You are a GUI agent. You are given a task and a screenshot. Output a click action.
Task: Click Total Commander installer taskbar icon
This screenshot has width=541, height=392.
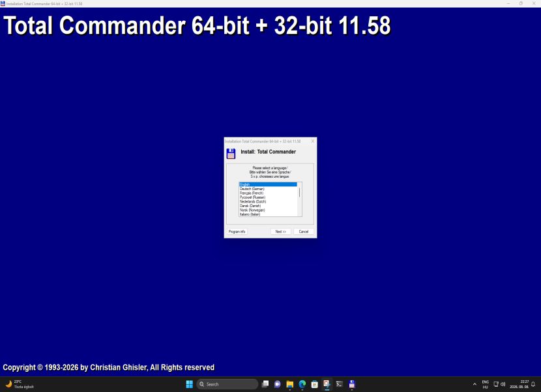click(x=351, y=384)
